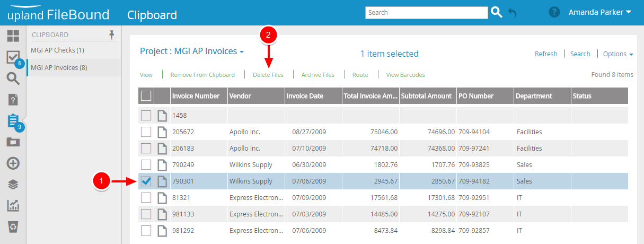Viewport: 644px width, 244px height.
Task: Uncheck the checkbox for invoice 790301
Action: click(146, 181)
